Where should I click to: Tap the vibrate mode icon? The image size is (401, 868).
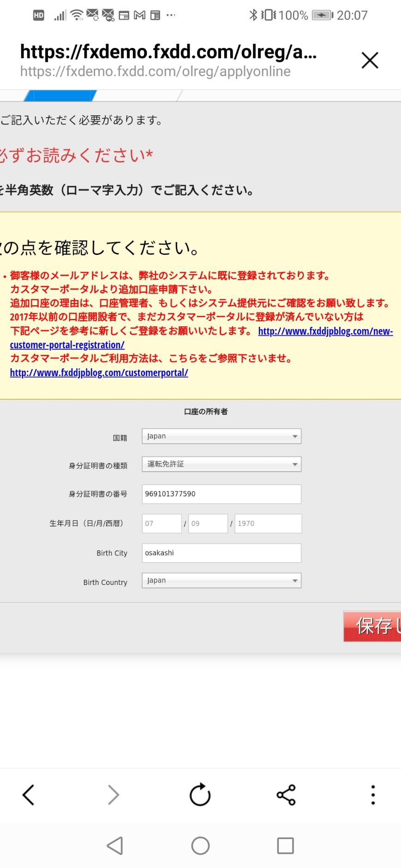coord(268,15)
